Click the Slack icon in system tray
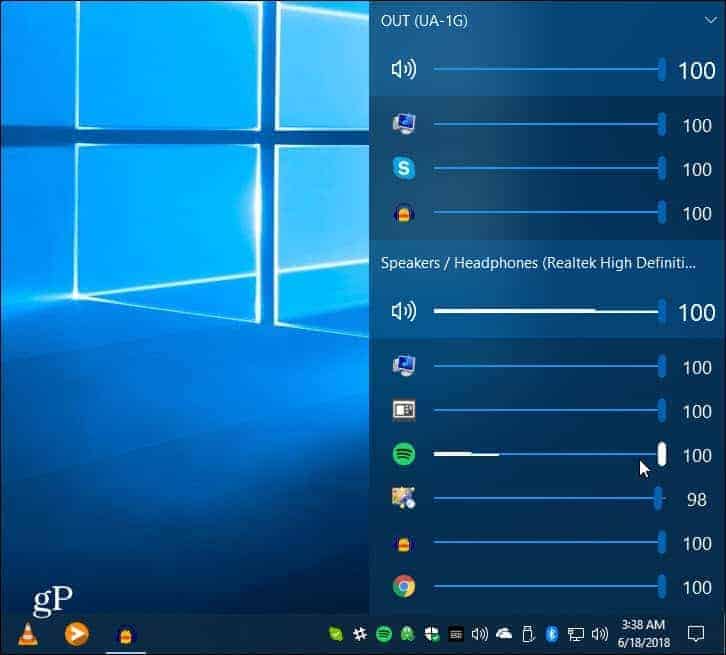The height and width of the screenshot is (655, 726). click(x=360, y=633)
